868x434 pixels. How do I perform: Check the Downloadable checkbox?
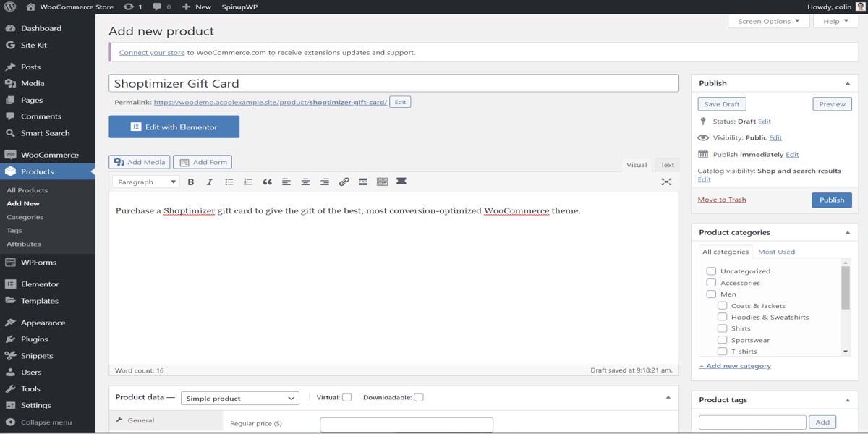(419, 397)
